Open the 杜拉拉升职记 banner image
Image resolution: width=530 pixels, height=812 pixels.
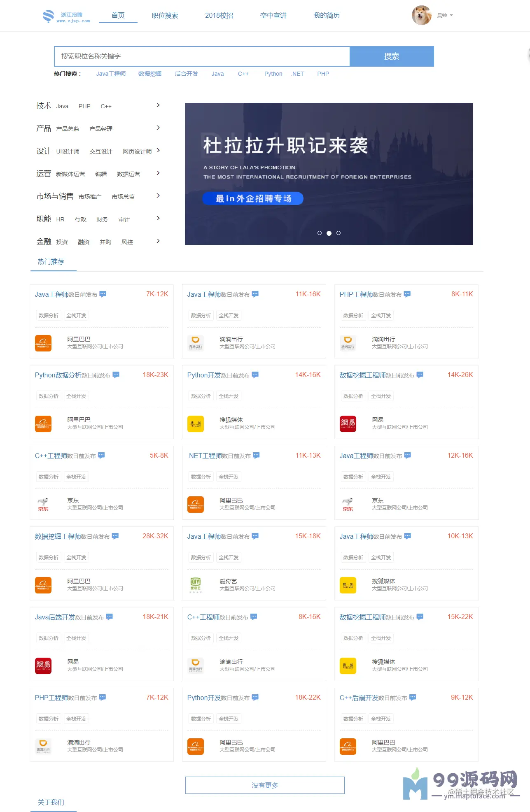pos(329,174)
